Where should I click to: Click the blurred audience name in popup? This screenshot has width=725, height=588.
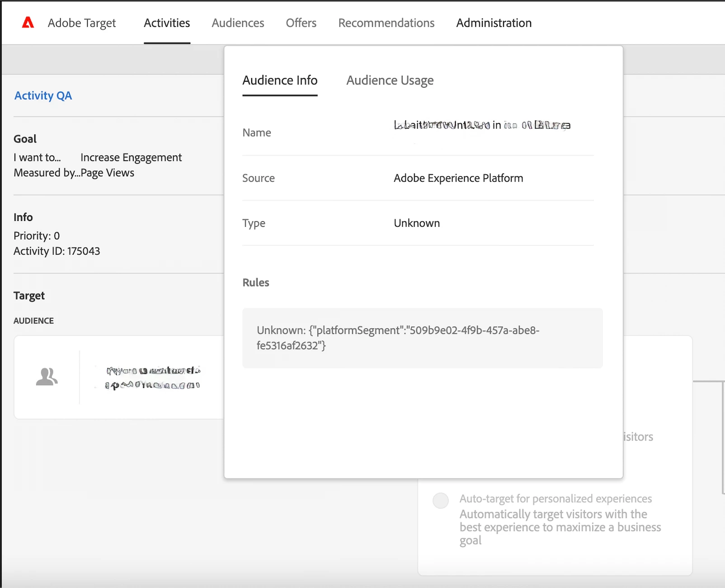tap(482, 125)
